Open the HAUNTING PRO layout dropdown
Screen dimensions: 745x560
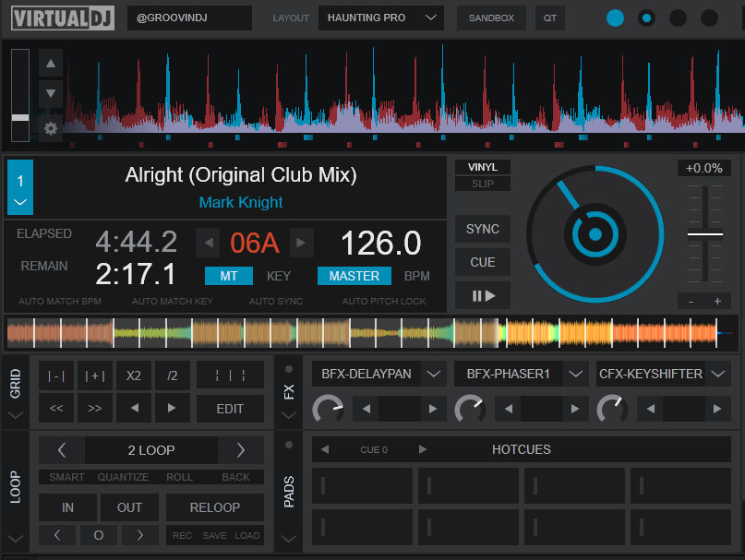pyautogui.click(x=380, y=17)
